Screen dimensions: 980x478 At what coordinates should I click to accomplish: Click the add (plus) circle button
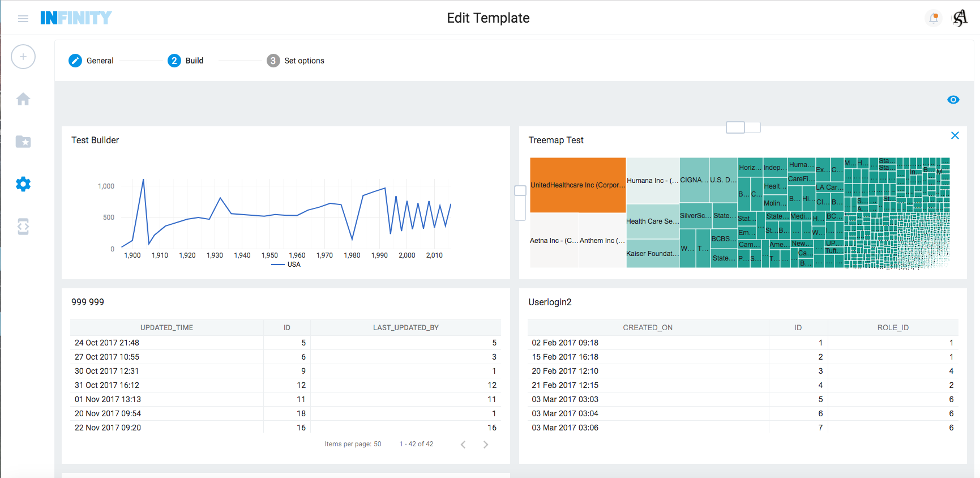tap(23, 57)
